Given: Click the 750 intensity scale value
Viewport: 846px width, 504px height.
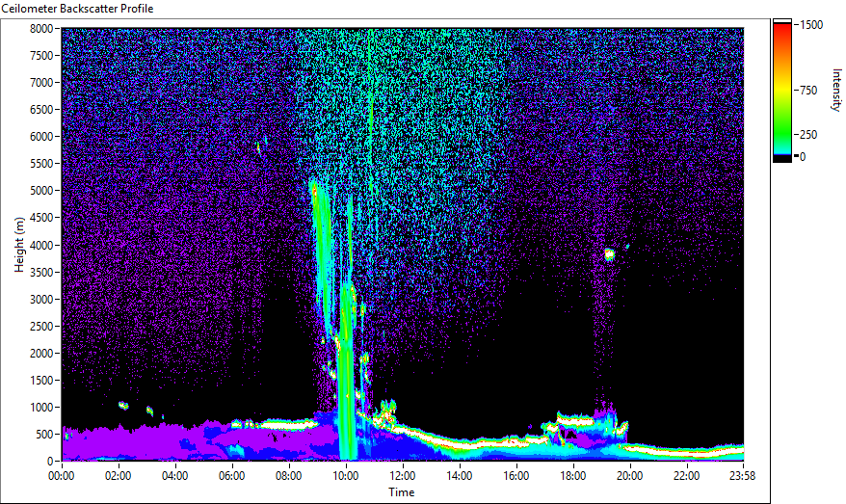Looking at the screenshot, I should [x=808, y=91].
